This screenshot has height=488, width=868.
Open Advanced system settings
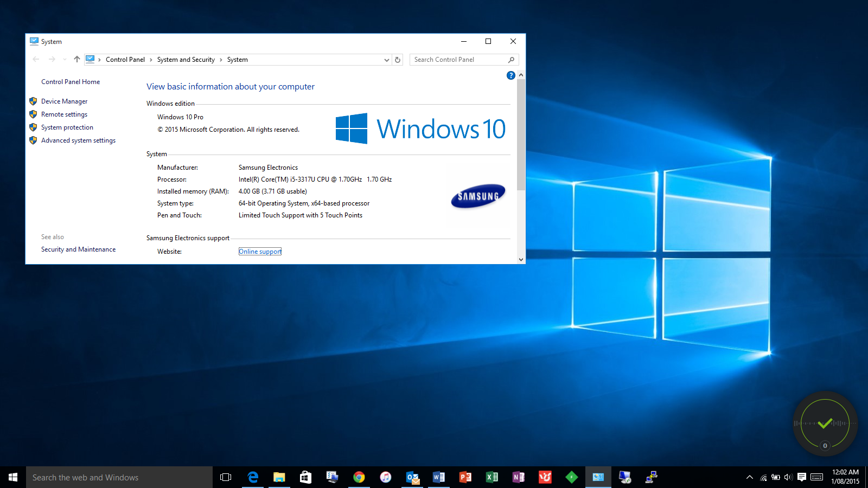coord(78,140)
